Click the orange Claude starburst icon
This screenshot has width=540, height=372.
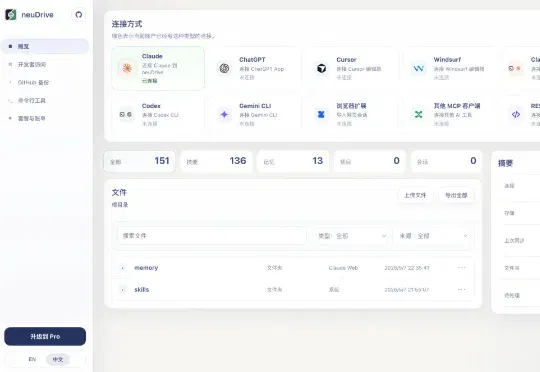coord(127,68)
